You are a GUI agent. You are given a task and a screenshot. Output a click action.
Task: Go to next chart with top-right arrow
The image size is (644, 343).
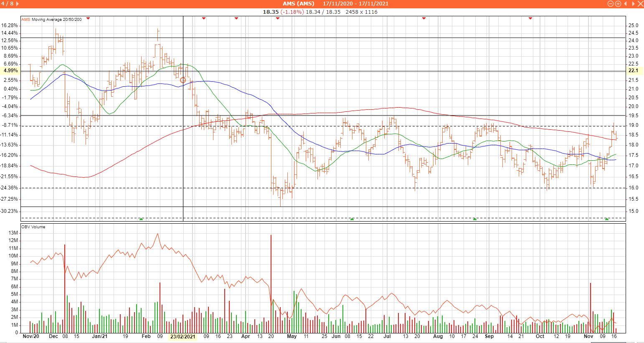click(x=632, y=4)
